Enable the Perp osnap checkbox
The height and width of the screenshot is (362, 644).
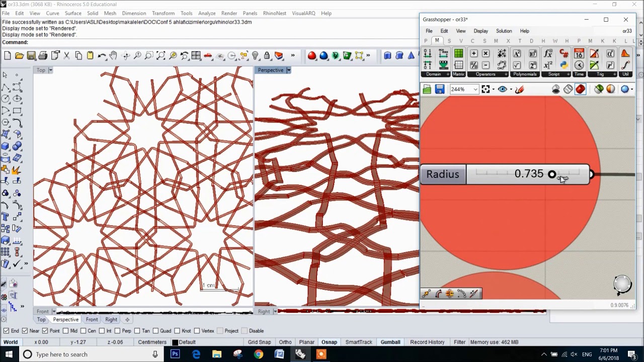coord(117,331)
